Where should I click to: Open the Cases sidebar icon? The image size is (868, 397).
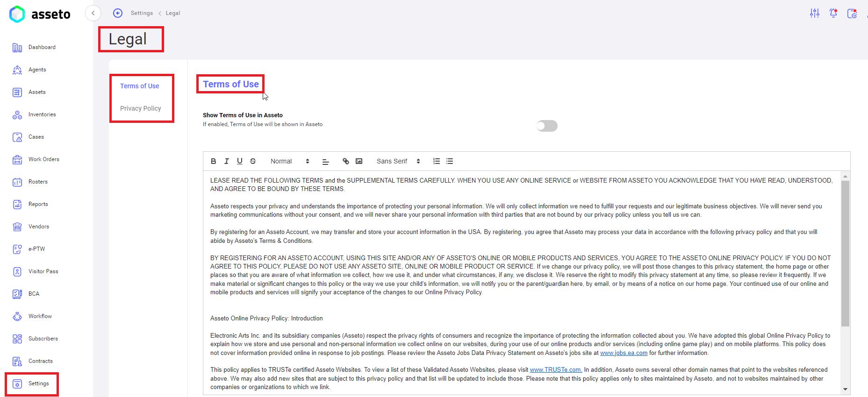[x=17, y=137]
